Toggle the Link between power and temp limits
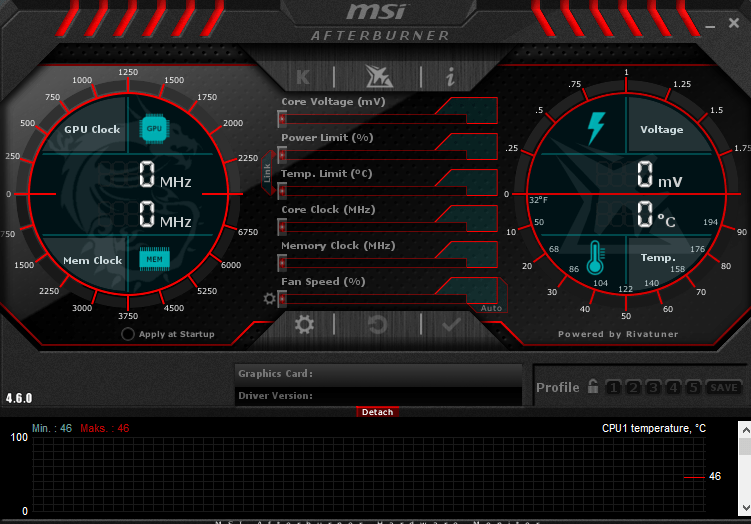The width and height of the screenshot is (751, 524). pyautogui.click(x=268, y=173)
